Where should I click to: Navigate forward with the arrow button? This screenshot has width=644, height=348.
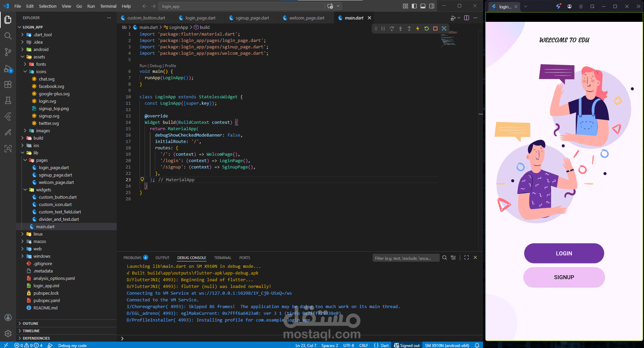[x=153, y=6]
